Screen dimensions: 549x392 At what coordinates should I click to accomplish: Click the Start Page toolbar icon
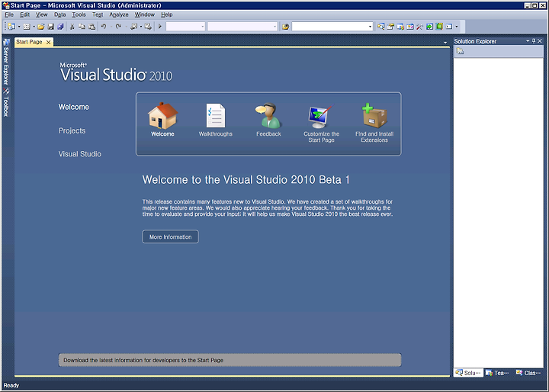429,27
